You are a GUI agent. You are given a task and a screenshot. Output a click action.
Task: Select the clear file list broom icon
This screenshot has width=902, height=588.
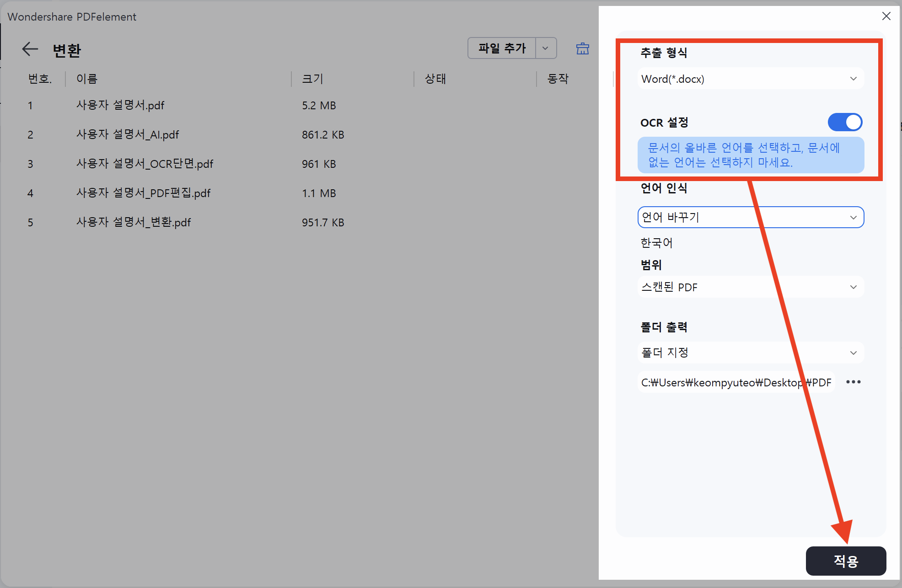click(x=582, y=48)
